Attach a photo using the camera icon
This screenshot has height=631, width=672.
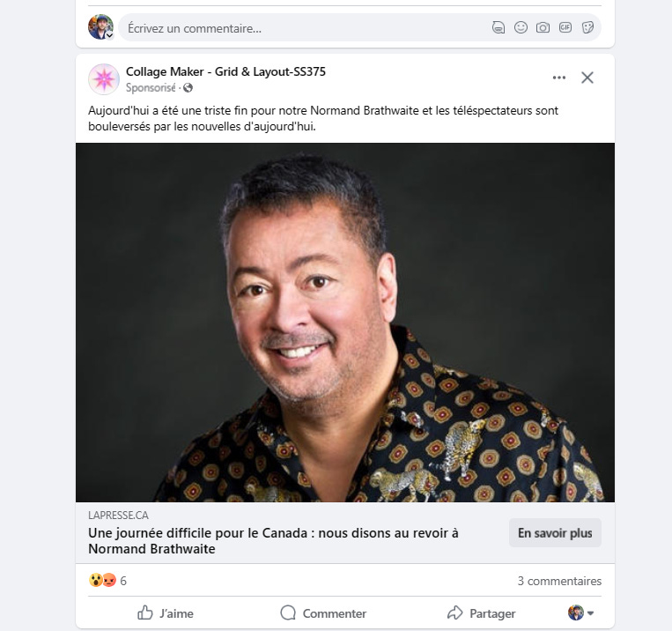point(543,27)
